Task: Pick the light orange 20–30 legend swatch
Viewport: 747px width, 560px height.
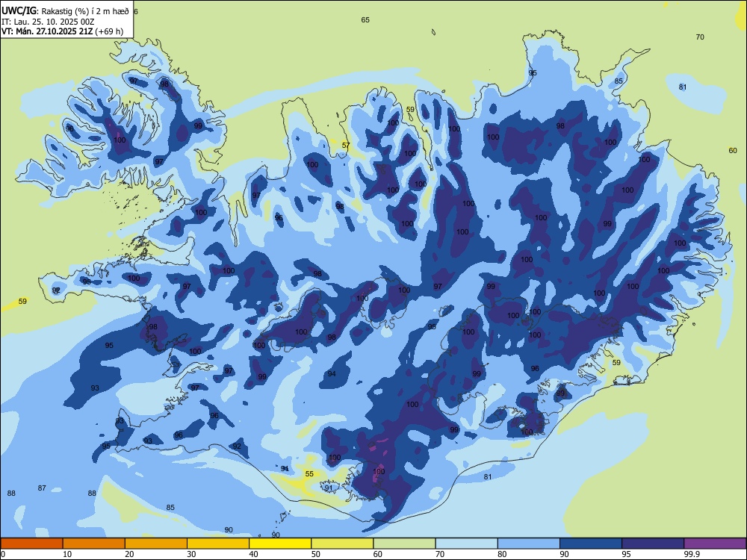Action: (156, 544)
